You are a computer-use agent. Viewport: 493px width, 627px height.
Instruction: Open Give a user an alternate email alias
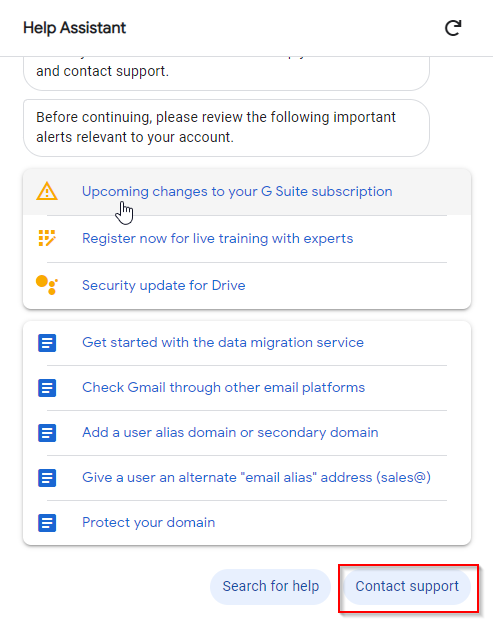[x=256, y=477]
